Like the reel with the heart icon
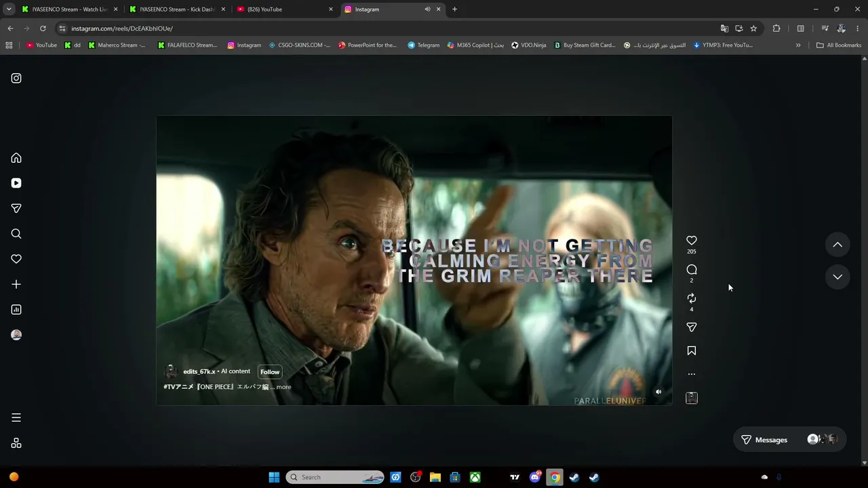 pos(692,241)
